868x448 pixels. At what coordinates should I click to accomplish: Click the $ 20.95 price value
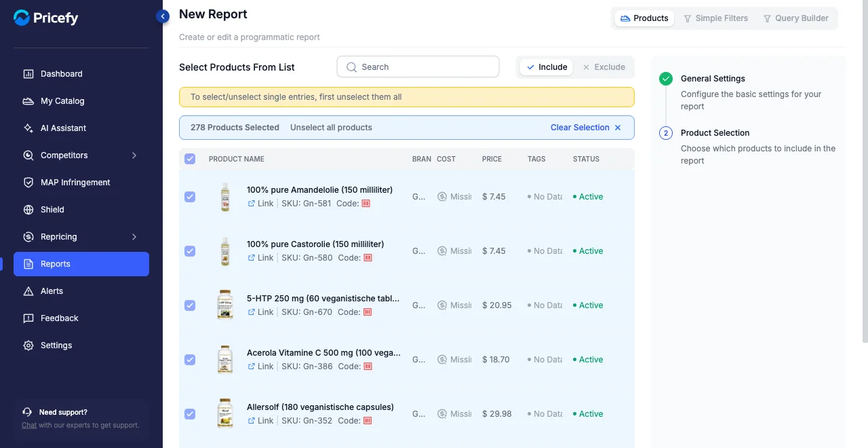497,305
